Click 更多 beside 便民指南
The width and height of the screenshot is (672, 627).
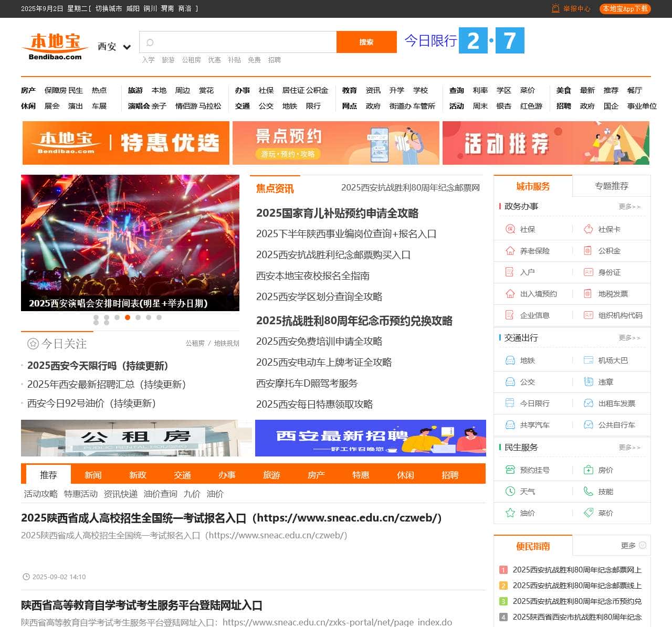click(629, 546)
